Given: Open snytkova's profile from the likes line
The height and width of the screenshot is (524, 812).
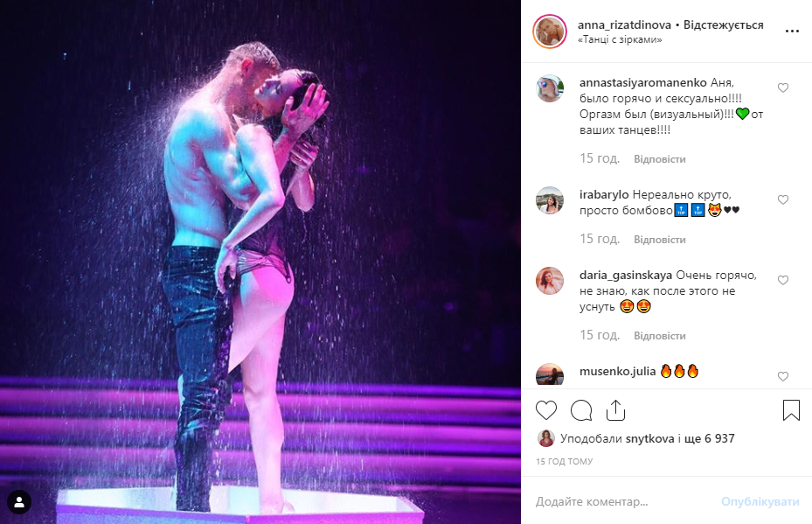Looking at the screenshot, I should [x=649, y=438].
